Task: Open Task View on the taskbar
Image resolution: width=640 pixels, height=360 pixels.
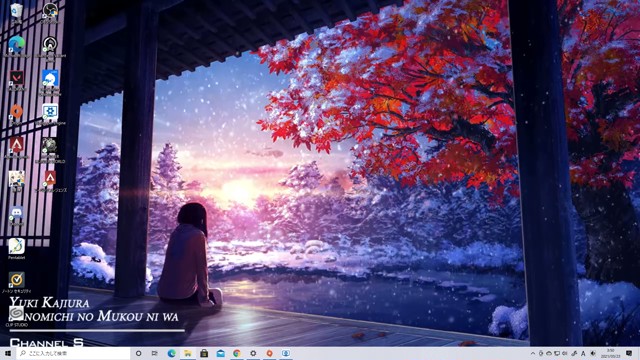Action: tap(155, 353)
